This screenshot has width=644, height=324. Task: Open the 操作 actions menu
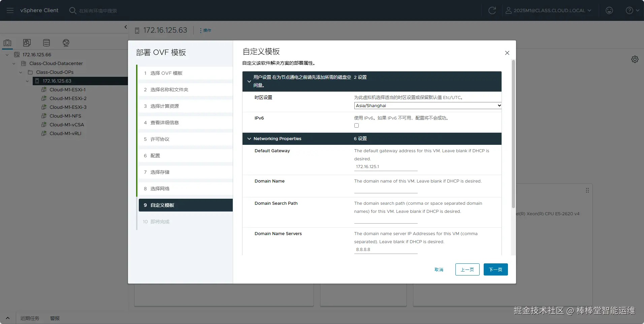205,30
